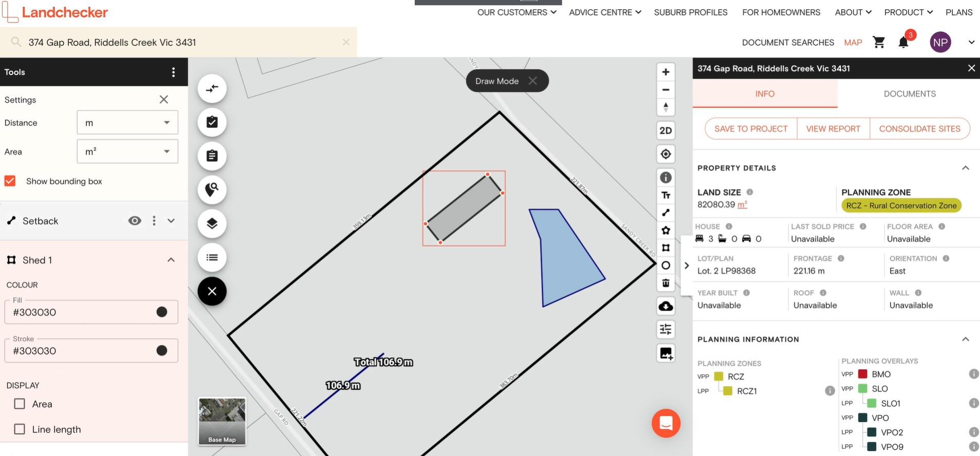The image size is (980, 456).
Task: Collapse the Shed 1 section
Action: coord(171,260)
